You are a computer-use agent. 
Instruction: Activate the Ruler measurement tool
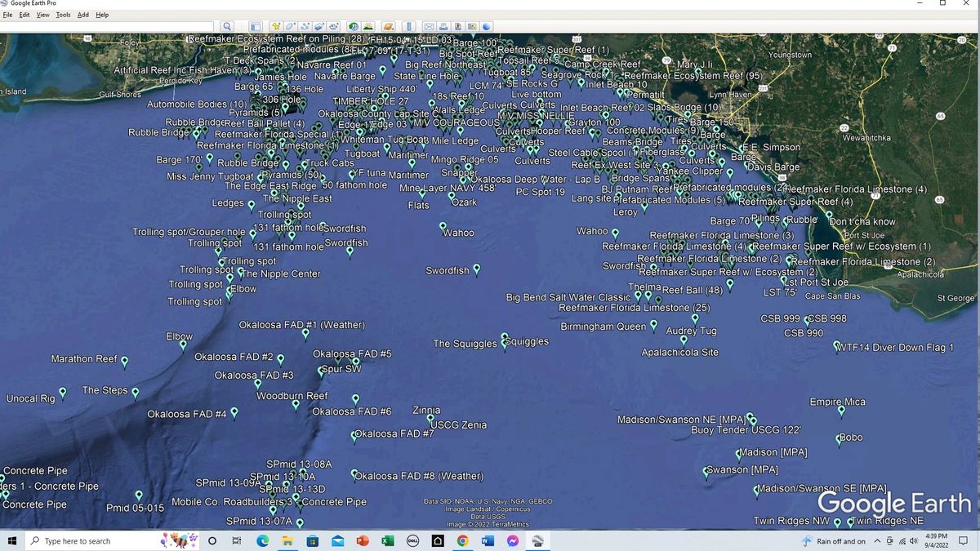pos(408,26)
